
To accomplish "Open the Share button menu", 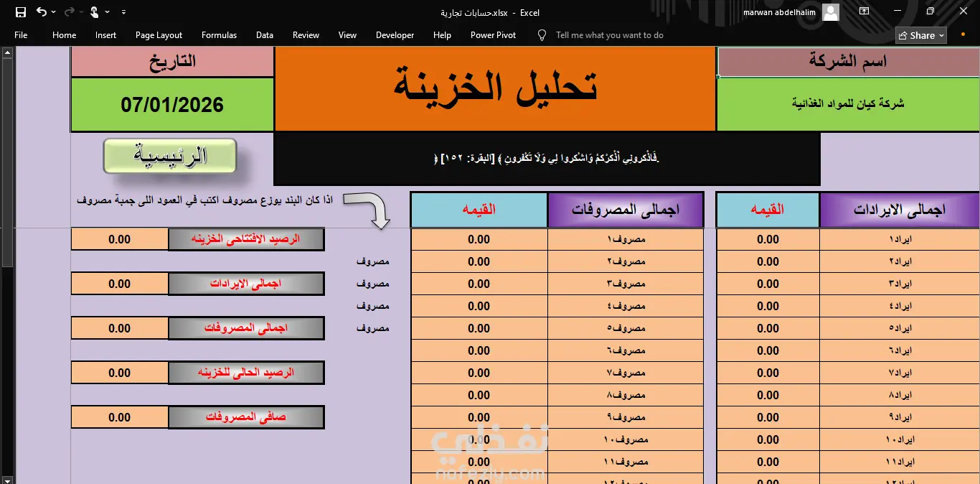I will pyautogui.click(x=921, y=35).
